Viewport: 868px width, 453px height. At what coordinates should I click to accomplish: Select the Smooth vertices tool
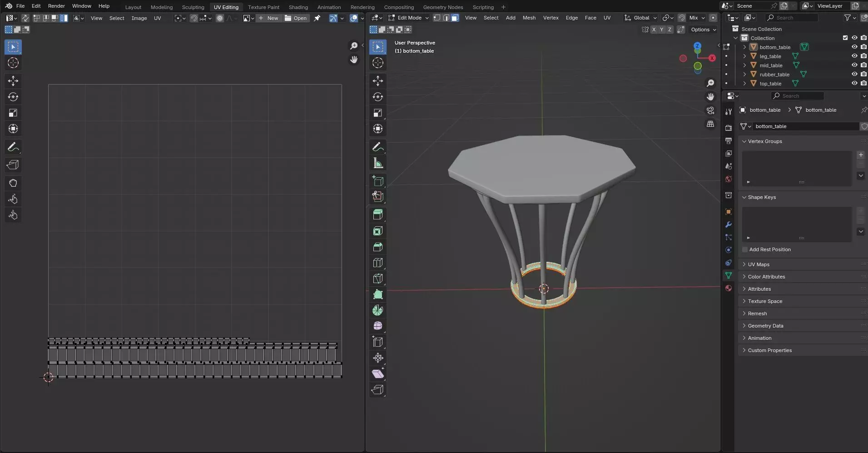tap(378, 326)
